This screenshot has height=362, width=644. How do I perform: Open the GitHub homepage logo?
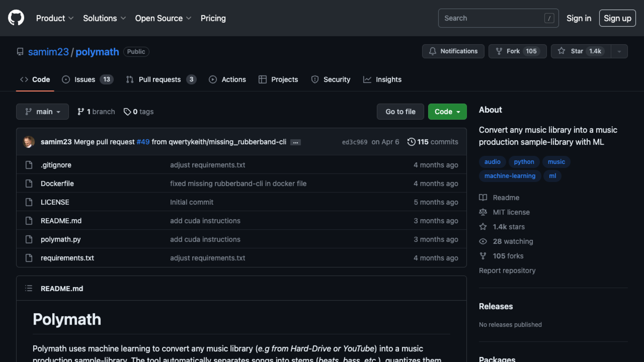[16, 18]
